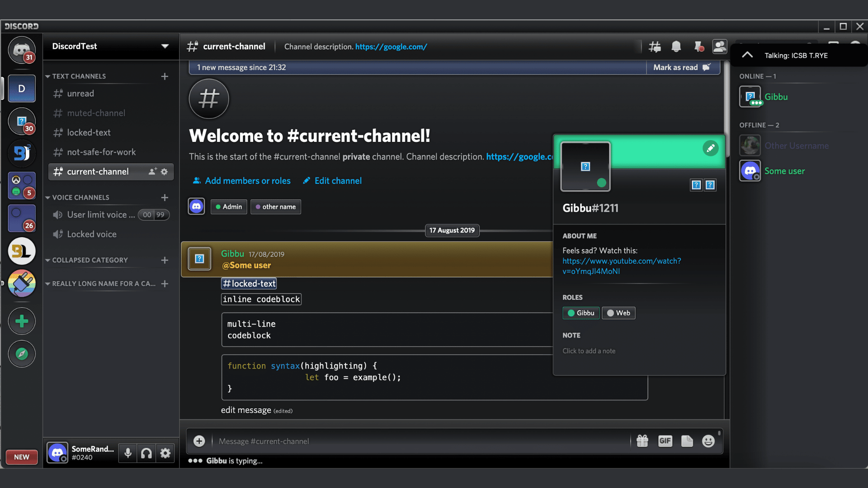Toggle notification settings bell icon
Viewport: 868px width, 488px height.
click(x=676, y=47)
